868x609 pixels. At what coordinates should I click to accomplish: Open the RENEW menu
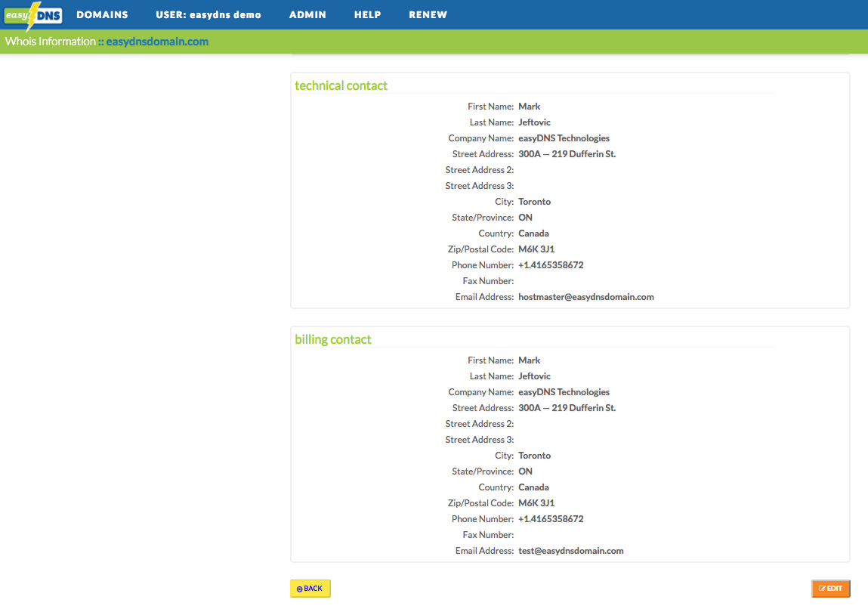click(428, 15)
